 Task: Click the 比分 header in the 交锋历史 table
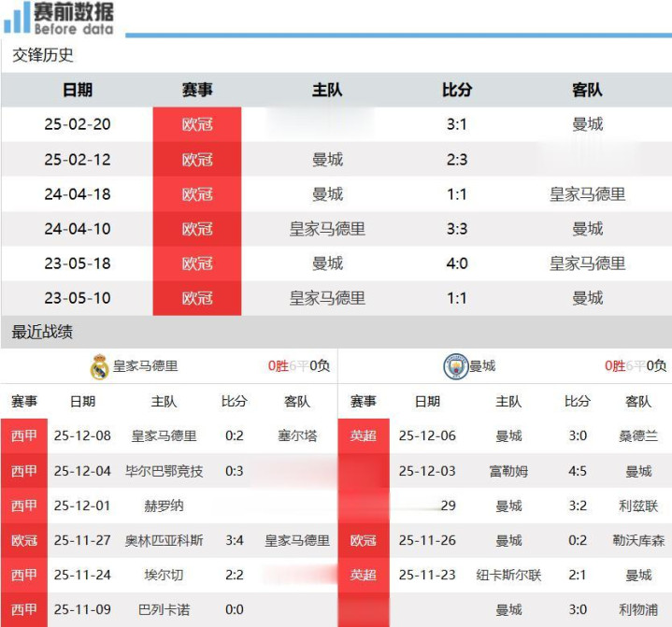point(457,90)
